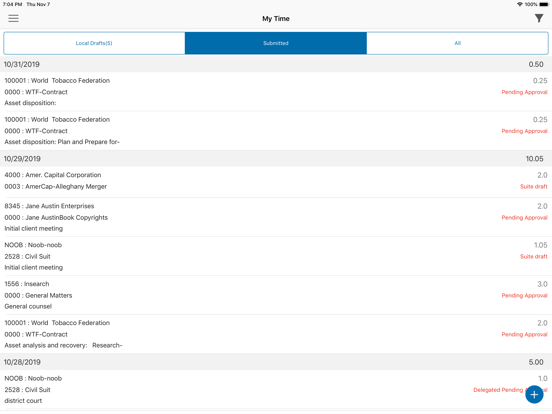Open the Insearch General Matters entry

tap(276, 295)
